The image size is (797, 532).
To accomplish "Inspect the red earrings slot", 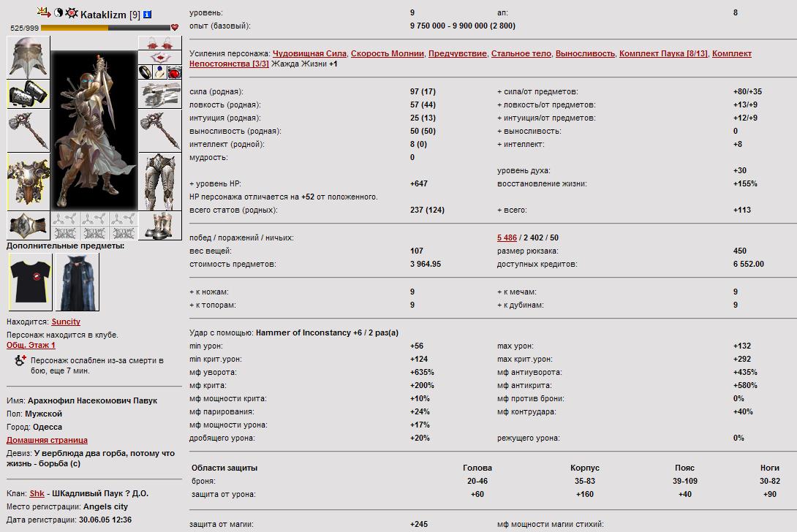I will 159,42.
